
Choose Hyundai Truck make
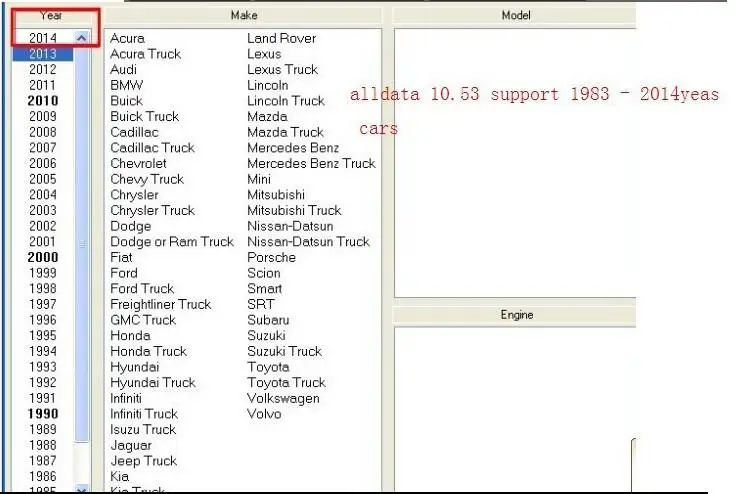[152, 382]
